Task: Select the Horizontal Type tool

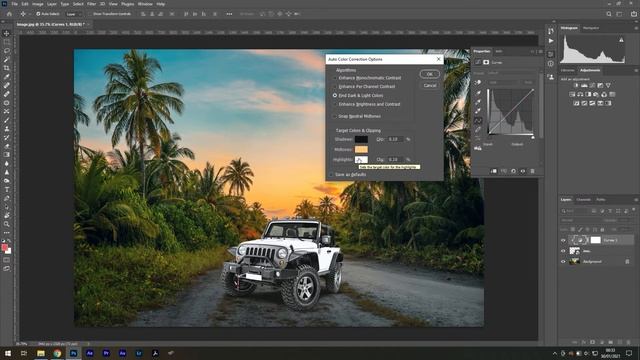Action: point(7,189)
